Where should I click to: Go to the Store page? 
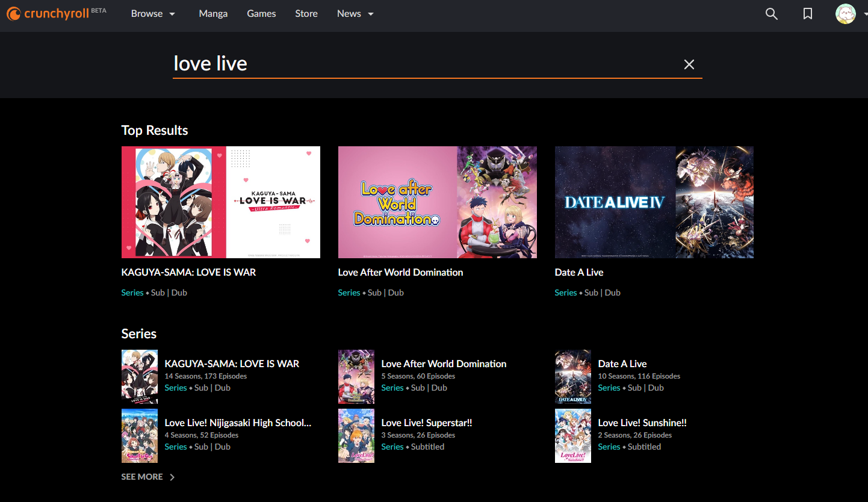[x=306, y=13]
